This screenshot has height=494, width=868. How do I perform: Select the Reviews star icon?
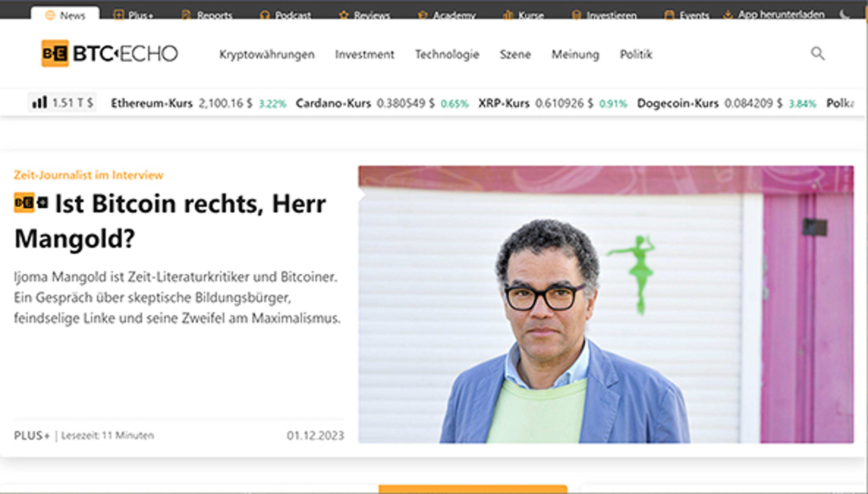[344, 14]
